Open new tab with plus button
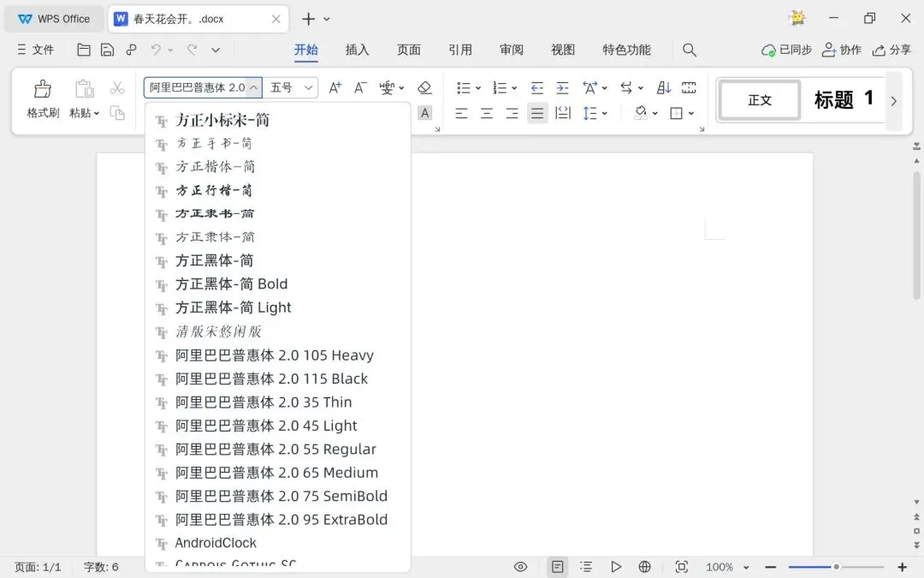This screenshot has width=924, height=578. tap(308, 19)
